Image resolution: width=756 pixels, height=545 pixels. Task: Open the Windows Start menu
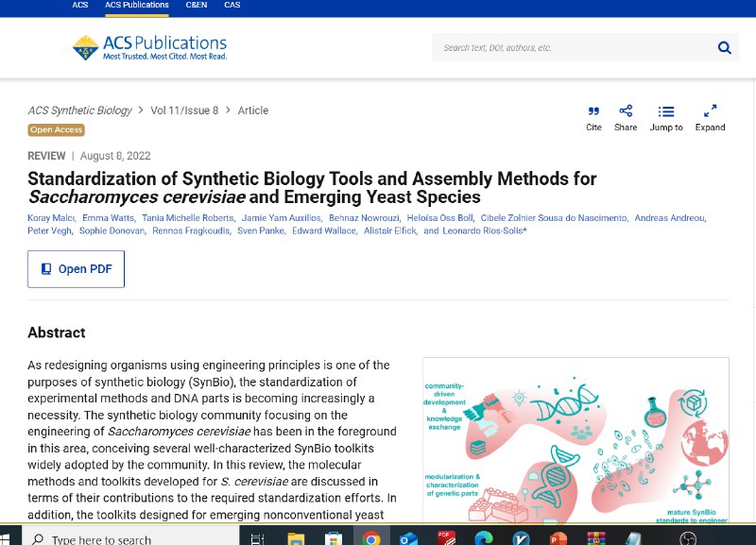(x=5, y=538)
